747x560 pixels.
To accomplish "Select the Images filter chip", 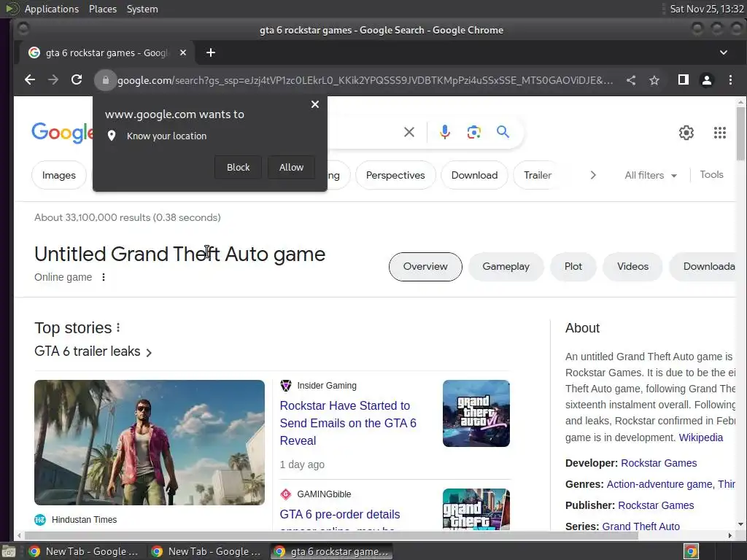I will (58, 175).
